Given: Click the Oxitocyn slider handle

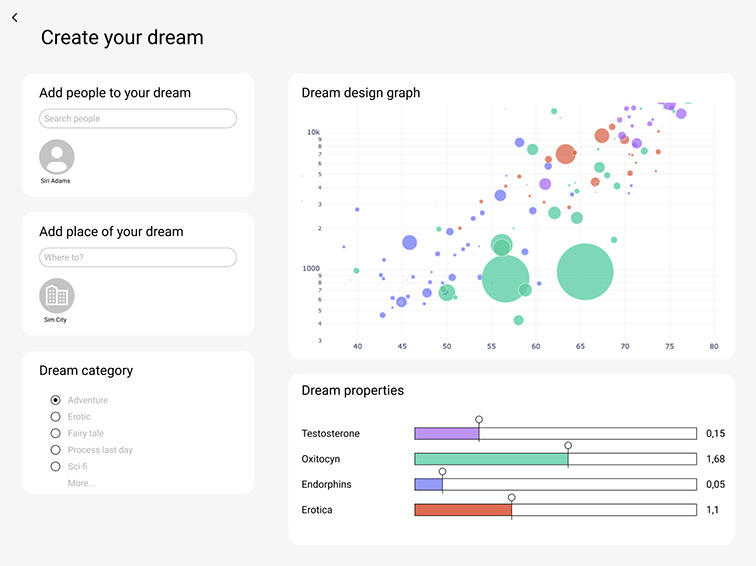Looking at the screenshot, I should coord(568,446).
